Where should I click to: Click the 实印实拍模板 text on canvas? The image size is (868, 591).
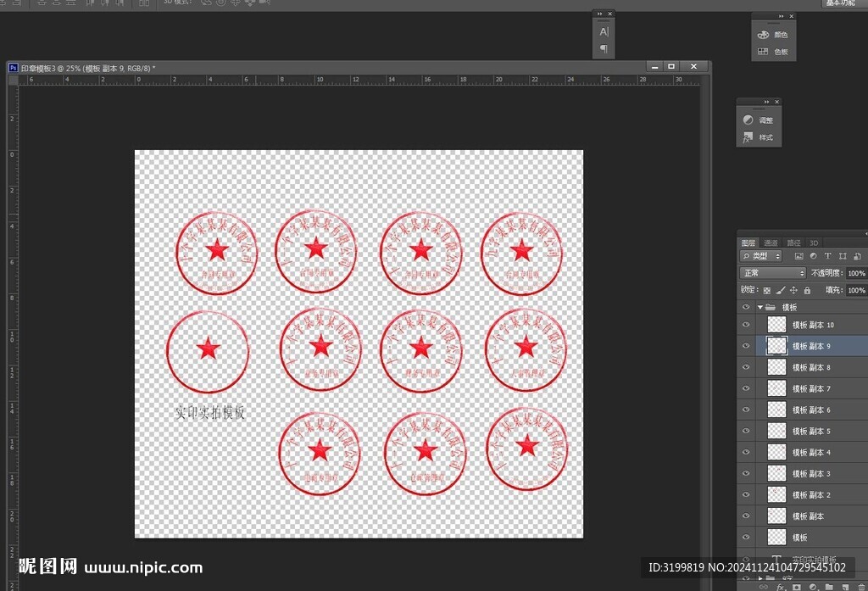coord(210,413)
